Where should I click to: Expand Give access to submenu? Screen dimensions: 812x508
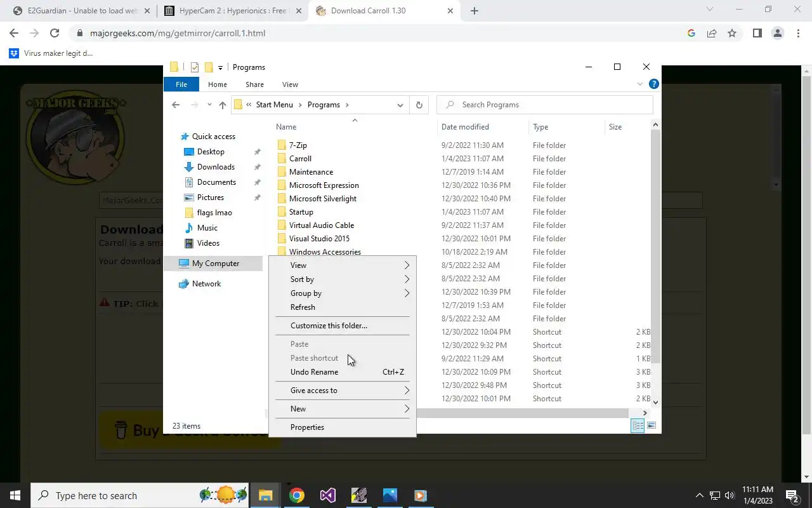(x=343, y=391)
